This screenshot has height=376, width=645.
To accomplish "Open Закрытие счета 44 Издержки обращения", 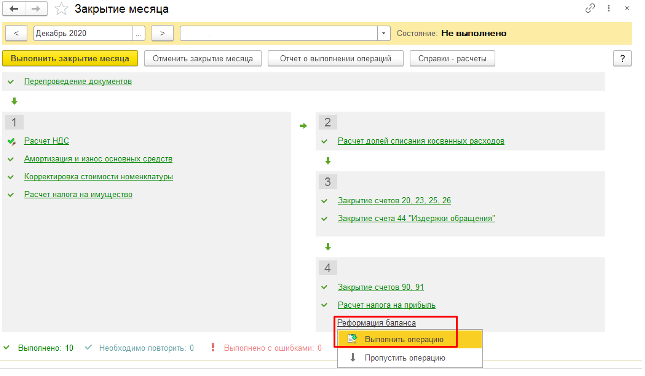I will point(416,218).
